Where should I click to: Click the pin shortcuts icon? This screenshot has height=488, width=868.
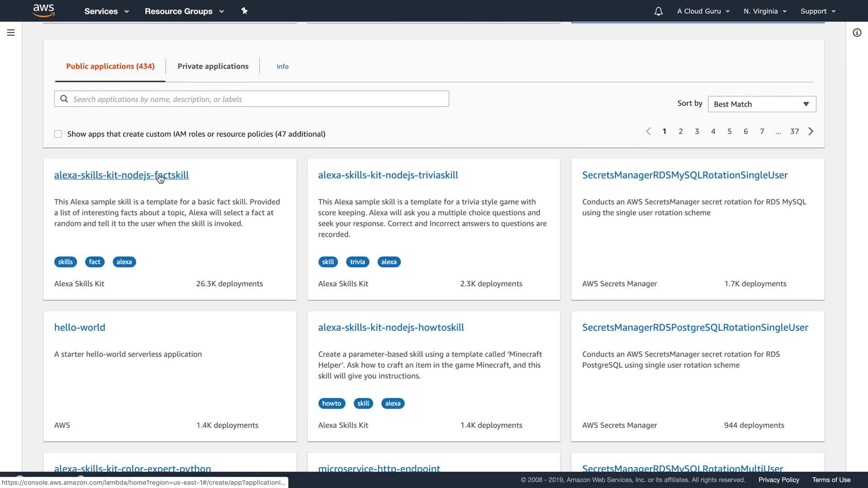244,11
